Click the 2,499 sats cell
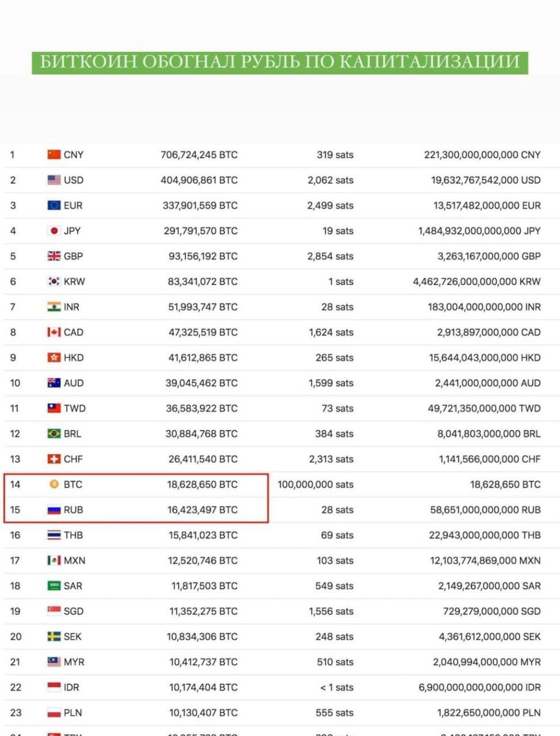Image resolution: width=560 pixels, height=736 pixels. (331, 205)
